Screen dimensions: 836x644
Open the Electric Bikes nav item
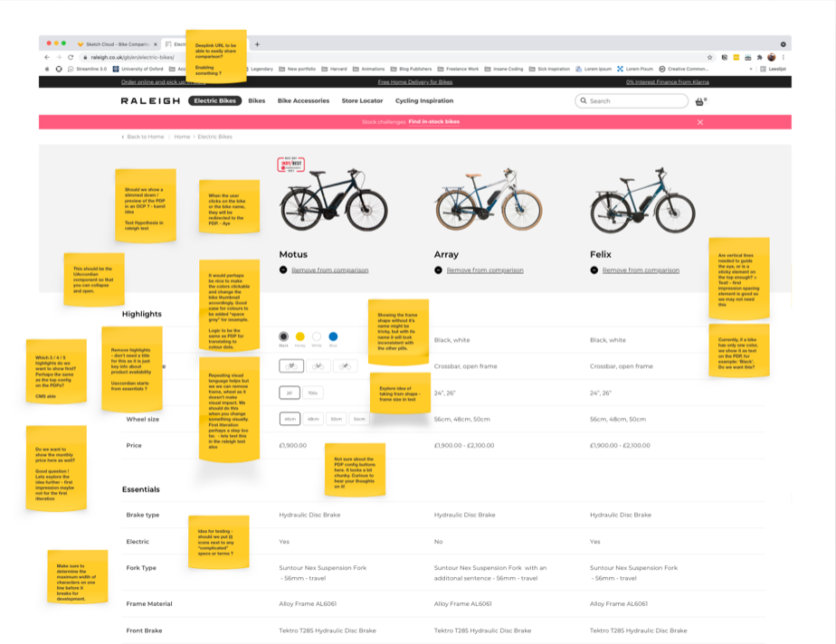coord(214,100)
